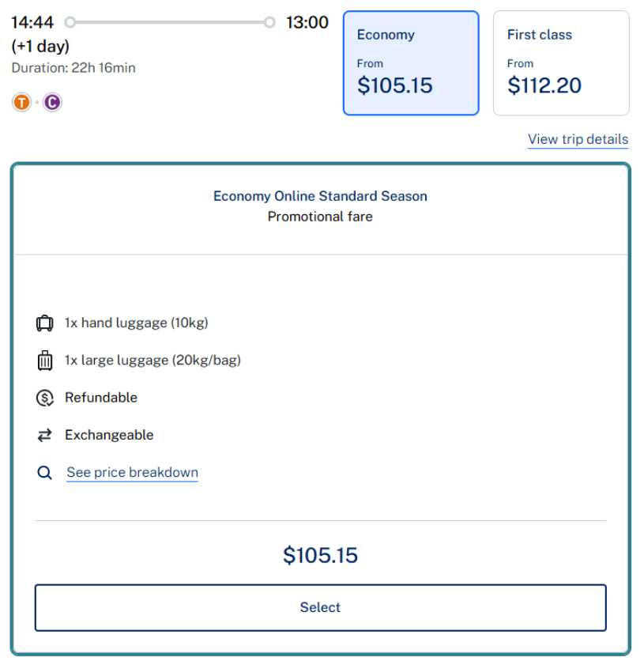The image size is (644, 665).
Task: Click the magnifier icon beside price breakdown
Action: (44, 473)
